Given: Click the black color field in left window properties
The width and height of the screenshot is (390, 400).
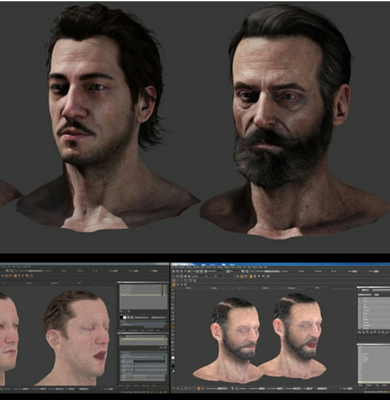Looking at the screenshot, I should click(149, 361).
